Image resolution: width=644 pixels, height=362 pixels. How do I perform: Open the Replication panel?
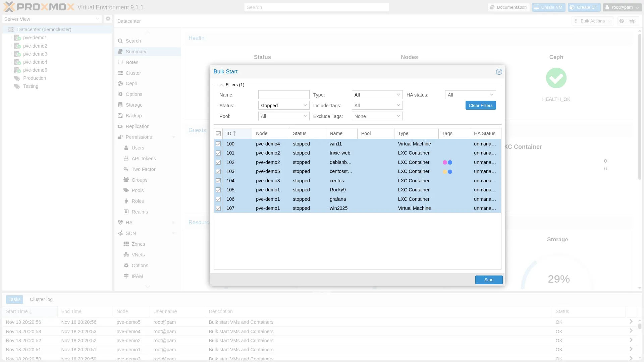pyautogui.click(x=138, y=126)
